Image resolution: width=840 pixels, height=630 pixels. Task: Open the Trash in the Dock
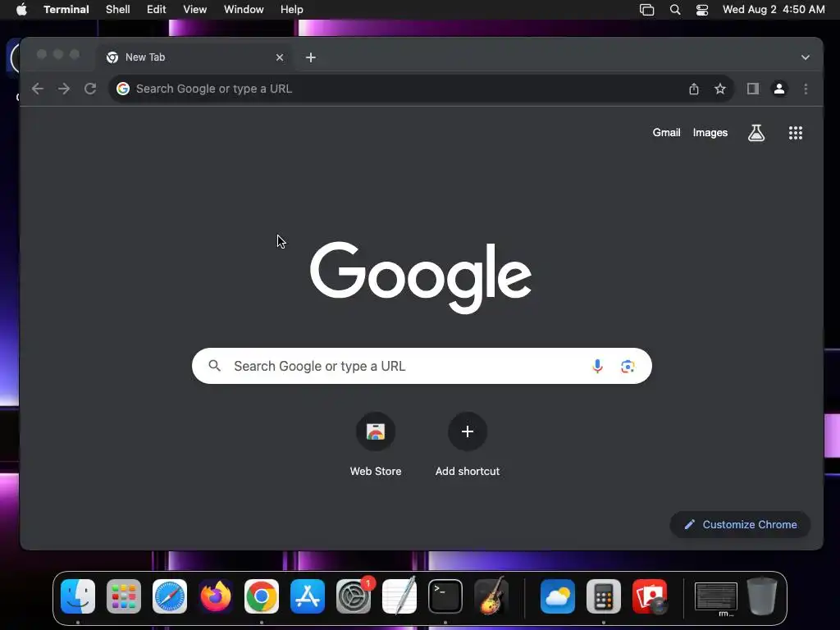click(x=762, y=596)
